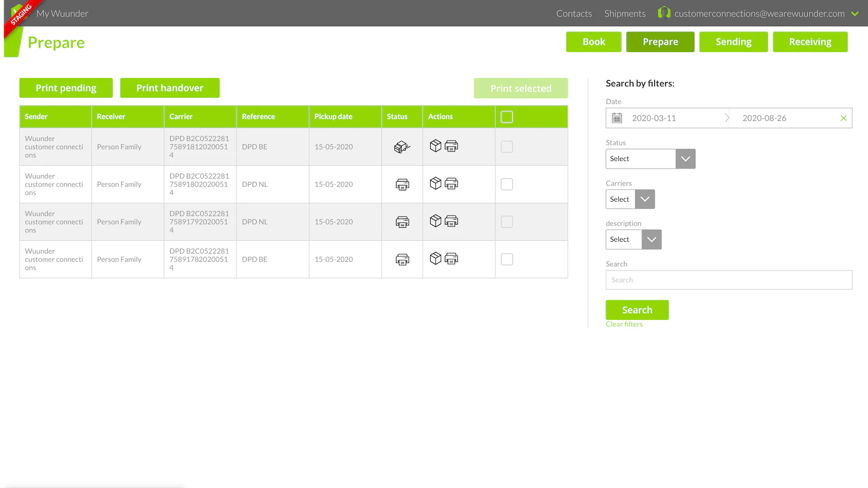Click the account email customerconnections@wearewuunder.com
Screen dimensions: 868x488
pyautogui.click(x=759, y=14)
